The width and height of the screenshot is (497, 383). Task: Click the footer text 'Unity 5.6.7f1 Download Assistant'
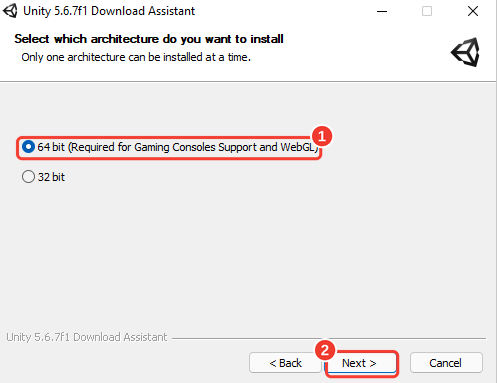click(x=87, y=337)
